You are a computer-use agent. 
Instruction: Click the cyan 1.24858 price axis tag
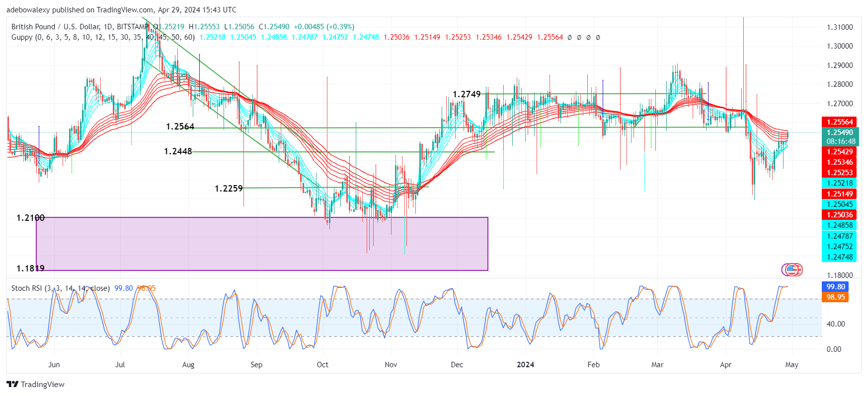840,225
